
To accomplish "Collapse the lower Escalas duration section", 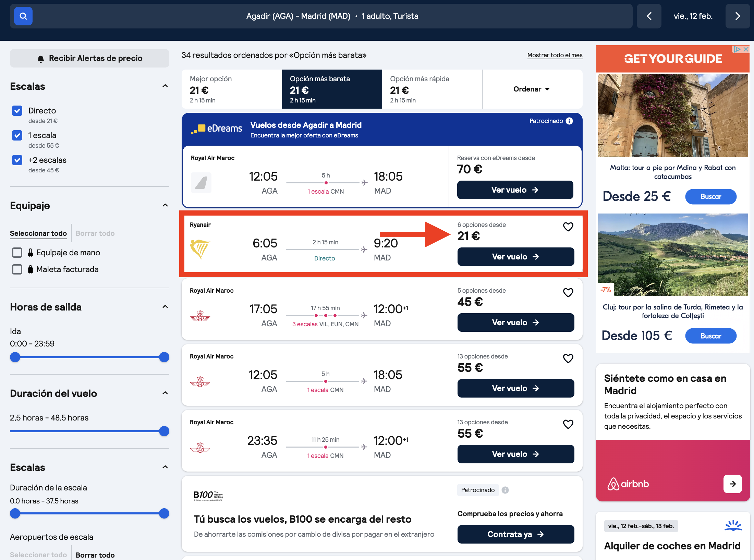I will (x=165, y=467).
